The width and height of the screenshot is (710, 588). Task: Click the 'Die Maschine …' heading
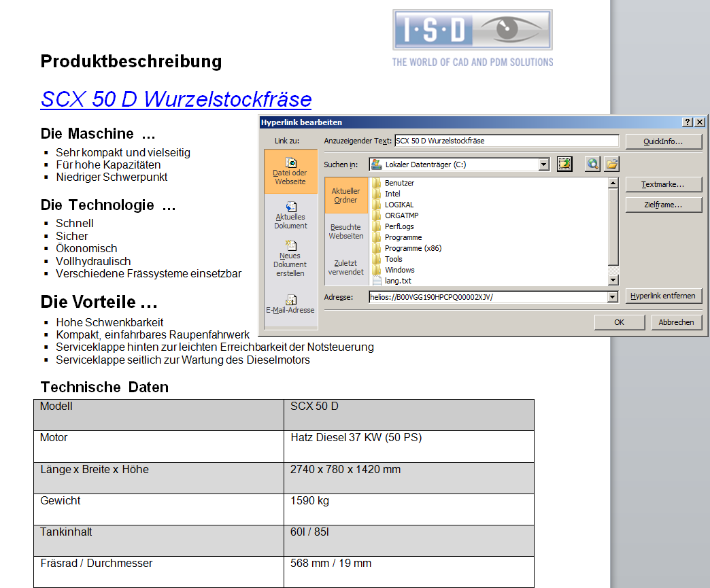coord(98,133)
